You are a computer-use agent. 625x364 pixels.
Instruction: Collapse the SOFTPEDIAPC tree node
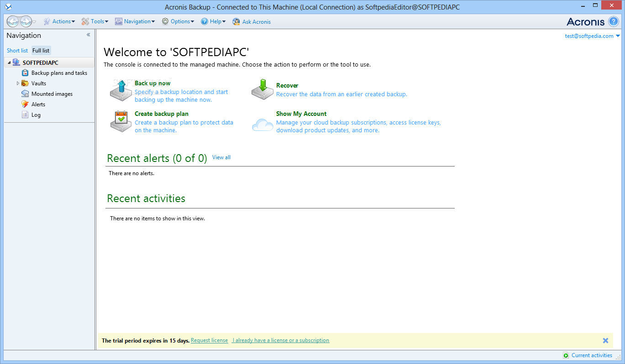(x=9, y=63)
